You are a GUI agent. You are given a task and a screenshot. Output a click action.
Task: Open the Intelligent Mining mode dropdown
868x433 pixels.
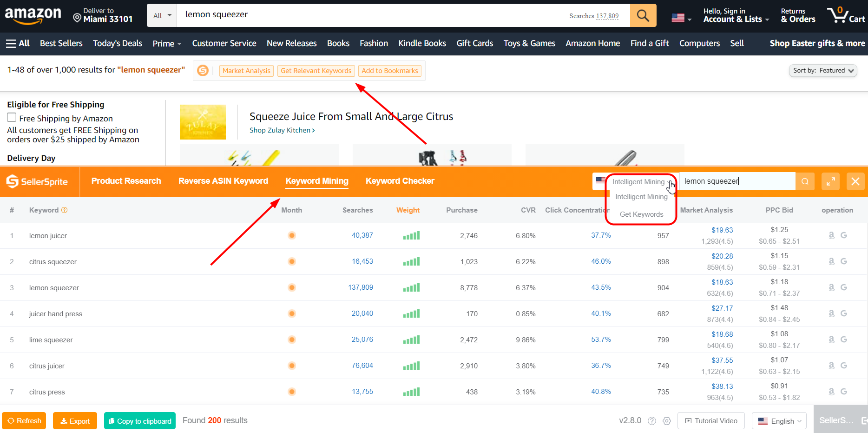coord(642,182)
